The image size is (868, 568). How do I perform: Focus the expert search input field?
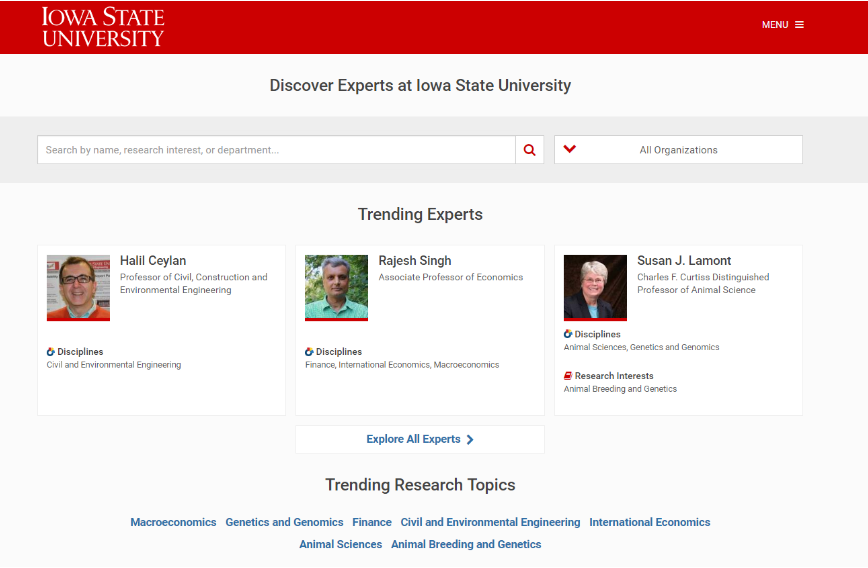276,149
